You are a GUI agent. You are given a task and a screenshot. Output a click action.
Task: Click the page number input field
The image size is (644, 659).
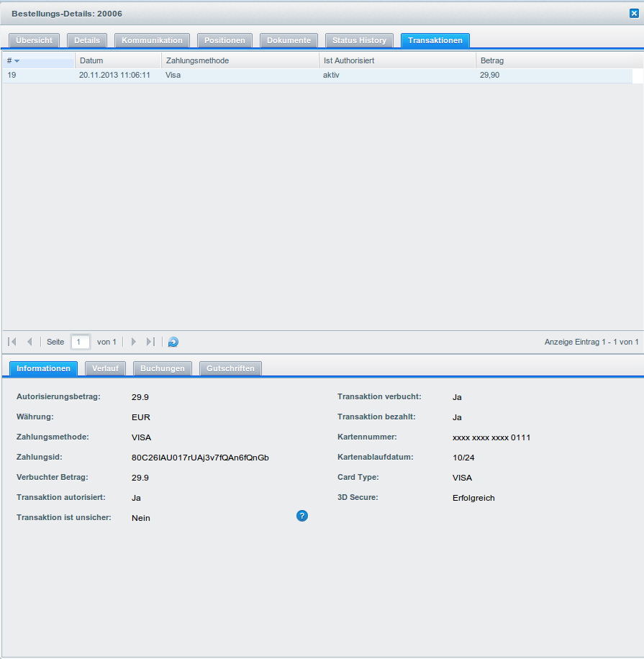point(81,342)
